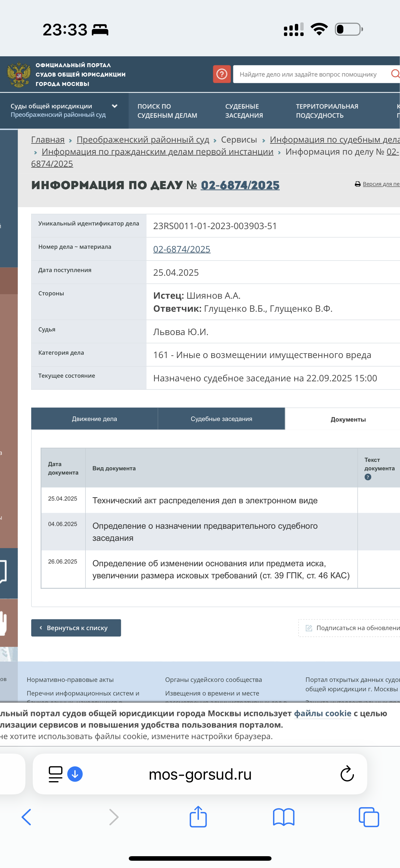This screenshot has height=868, width=400.
Task: Expand the Суды общей юрисдикции dropdown
Action: [114, 106]
